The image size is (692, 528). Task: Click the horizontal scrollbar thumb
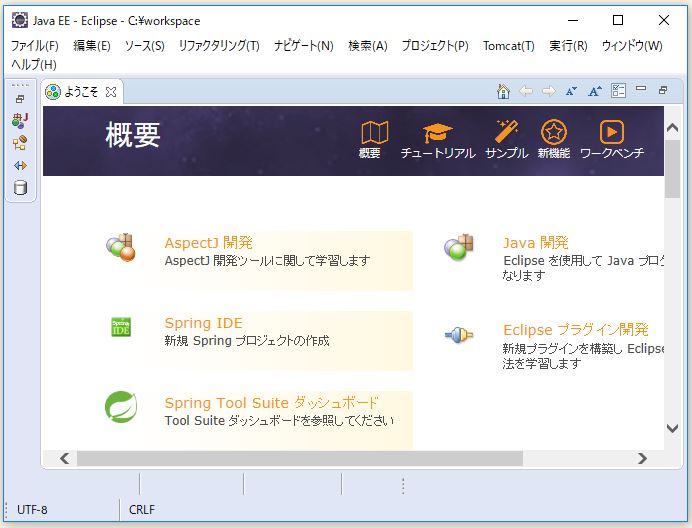(300, 458)
